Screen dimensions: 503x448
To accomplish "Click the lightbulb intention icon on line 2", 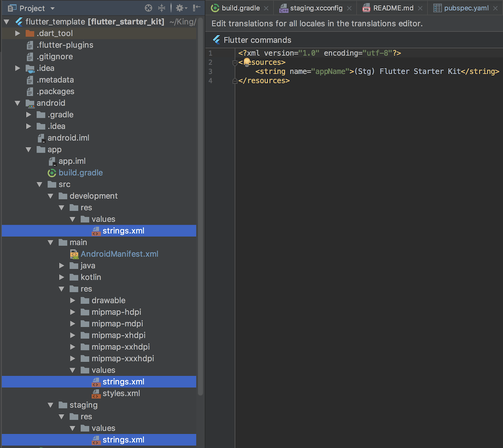I will pyautogui.click(x=247, y=62).
